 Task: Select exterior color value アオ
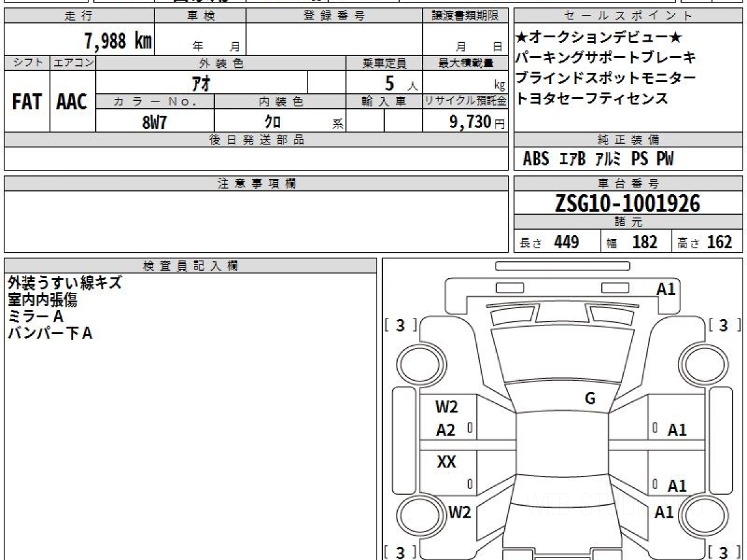(200, 83)
